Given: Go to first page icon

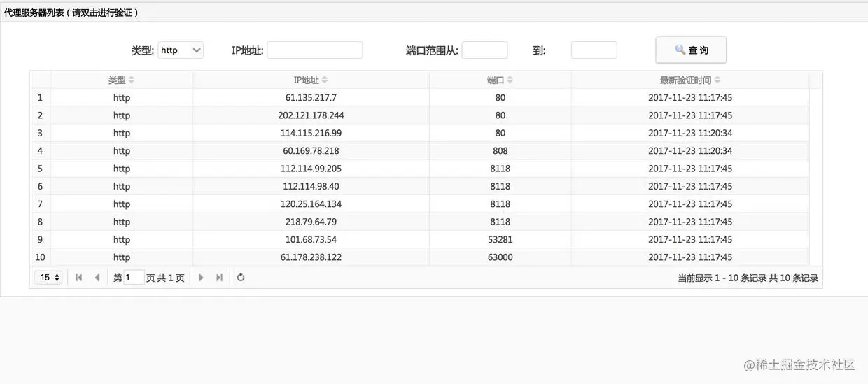Looking at the screenshot, I should (79, 278).
